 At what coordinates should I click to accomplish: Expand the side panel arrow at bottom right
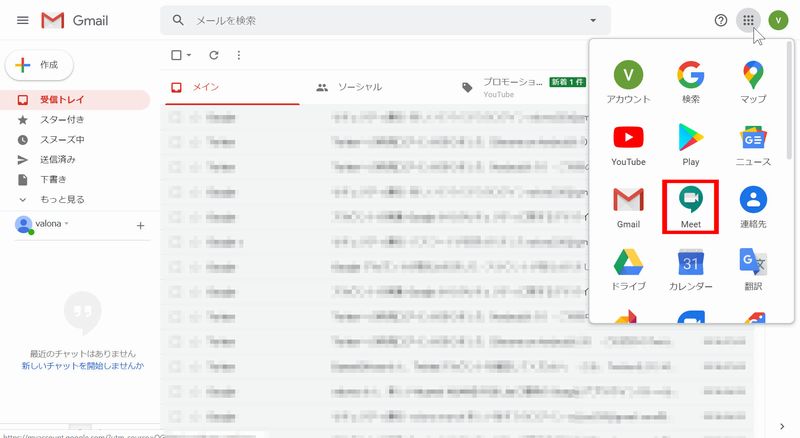782,426
